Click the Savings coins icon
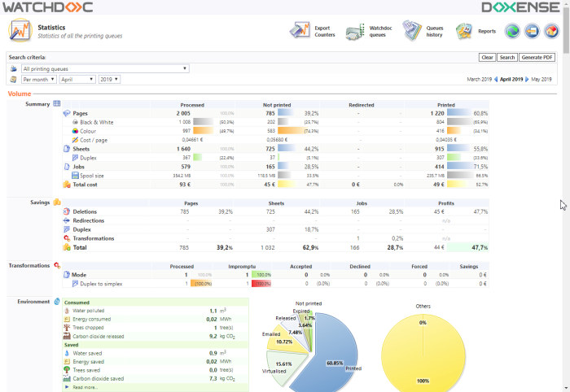Viewport: 570px width, 392px height. 57,202
